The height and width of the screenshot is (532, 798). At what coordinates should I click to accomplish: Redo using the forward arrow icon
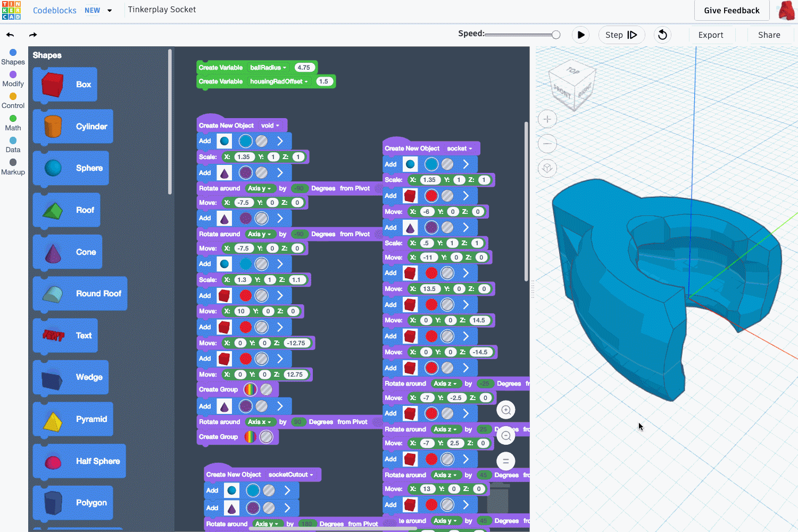[x=33, y=35]
